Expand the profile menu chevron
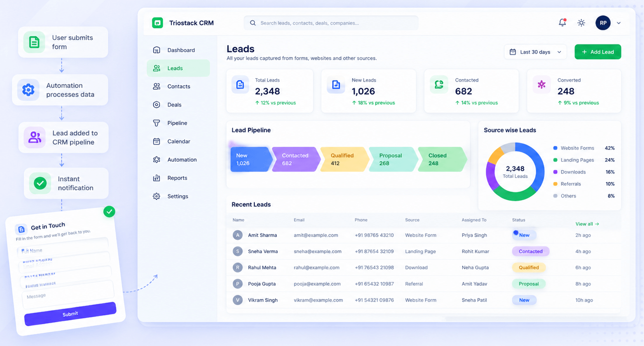Screen dimensions: 644x346 point(618,23)
